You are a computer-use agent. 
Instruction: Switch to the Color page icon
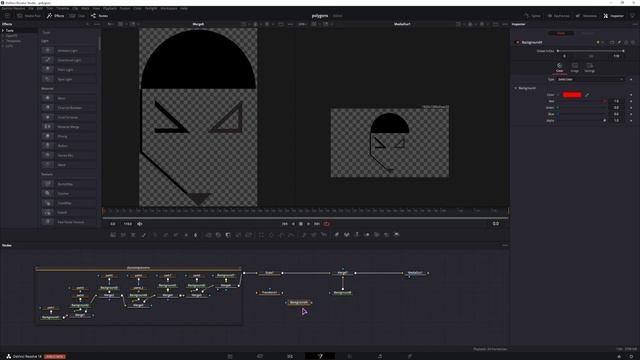[350, 356]
